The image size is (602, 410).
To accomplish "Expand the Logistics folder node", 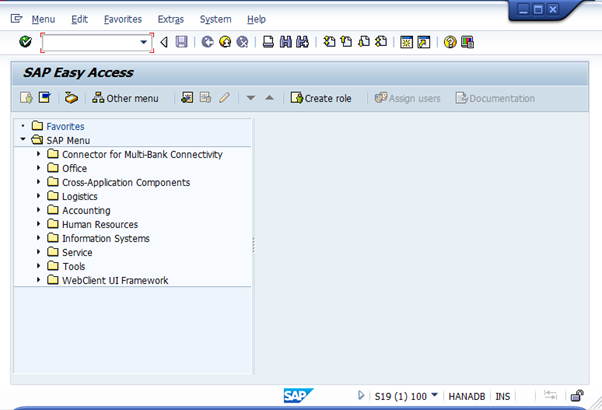I will pyautogui.click(x=39, y=196).
